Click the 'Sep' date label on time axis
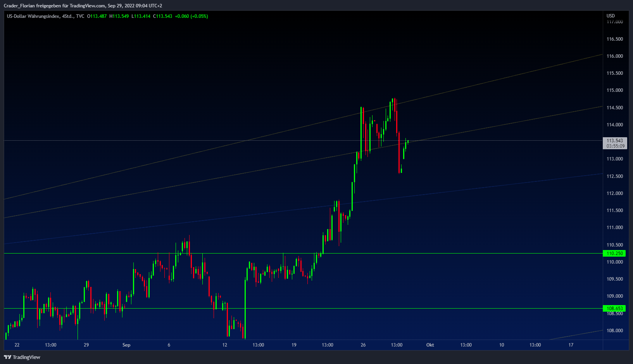Image resolution: width=633 pixels, height=364 pixels. coord(126,345)
